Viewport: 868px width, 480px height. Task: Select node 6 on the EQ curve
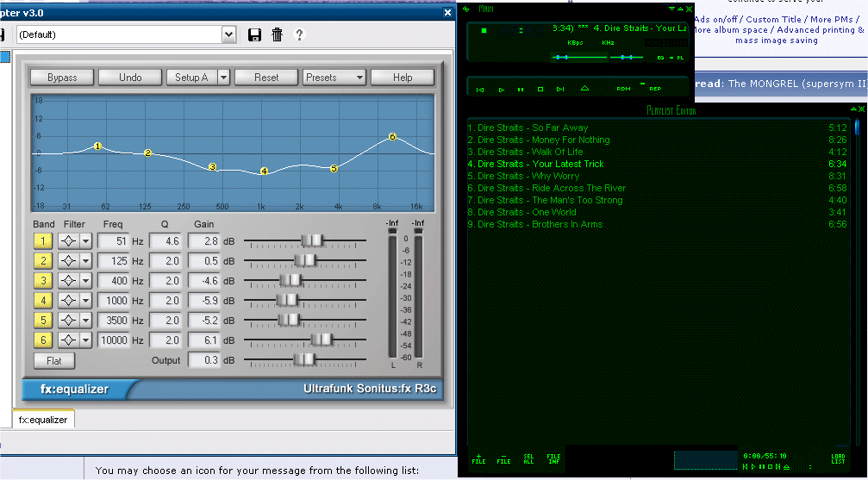pos(392,137)
